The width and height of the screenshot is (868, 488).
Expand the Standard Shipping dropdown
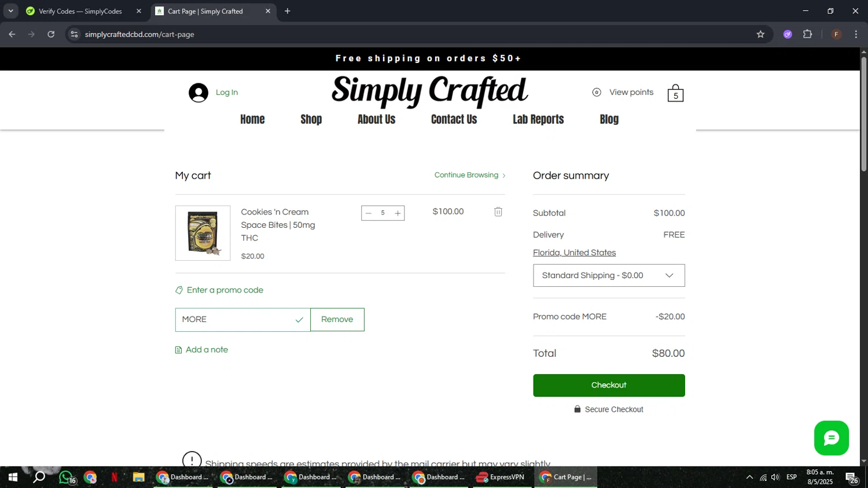609,276
